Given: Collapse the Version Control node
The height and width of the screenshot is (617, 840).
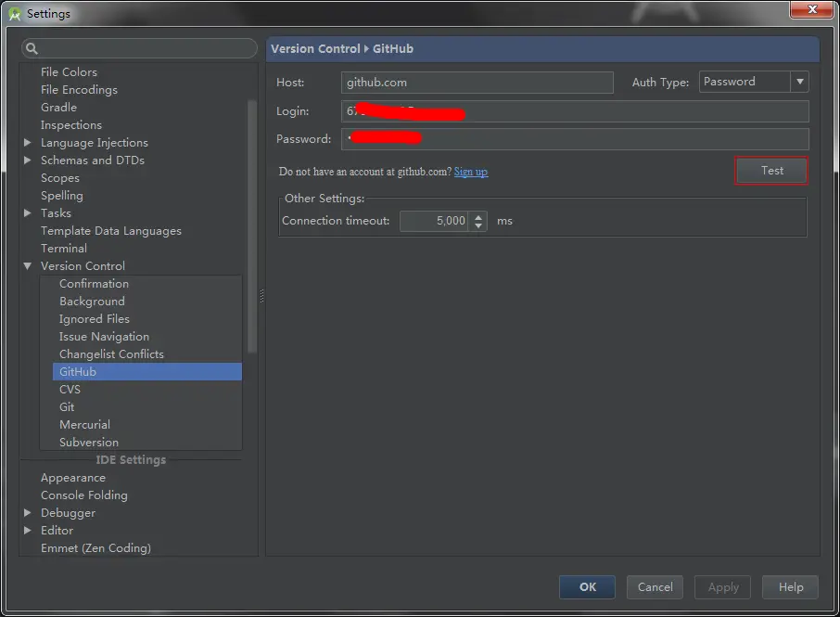Looking at the screenshot, I should pyautogui.click(x=27, y=266).
